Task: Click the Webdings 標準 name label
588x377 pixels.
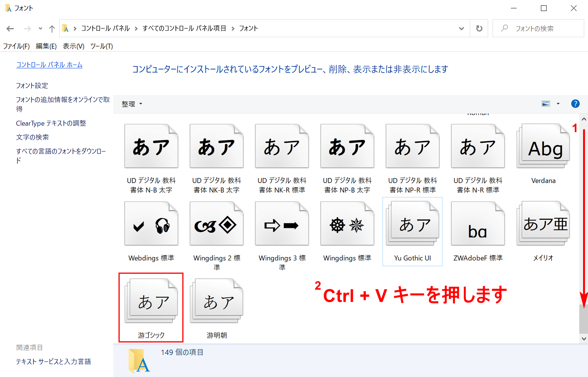Action: coord(151,258)
